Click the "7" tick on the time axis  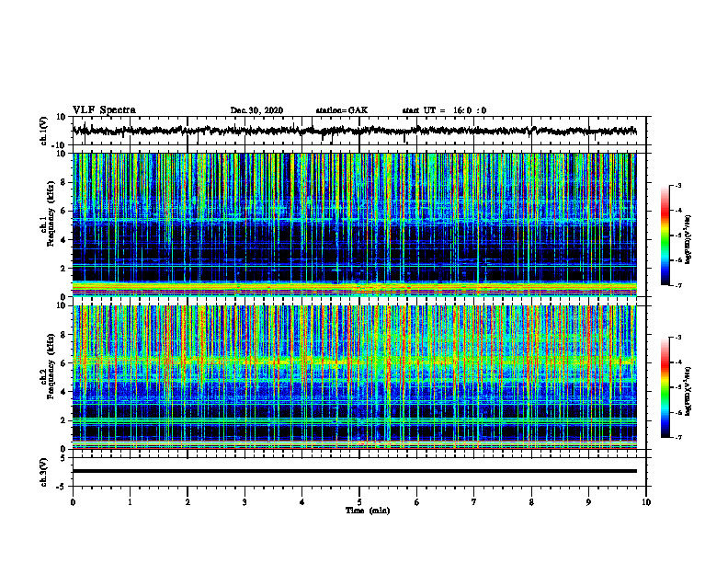click(x=474, y=502)
